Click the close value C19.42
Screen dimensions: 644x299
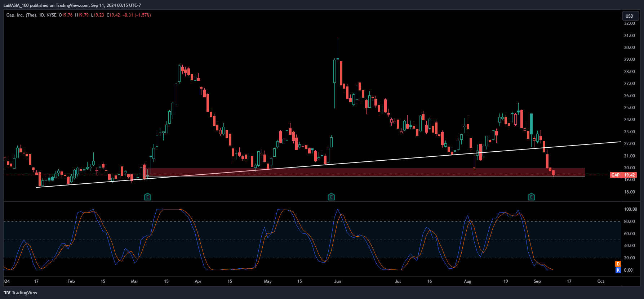tap(113, 15)
